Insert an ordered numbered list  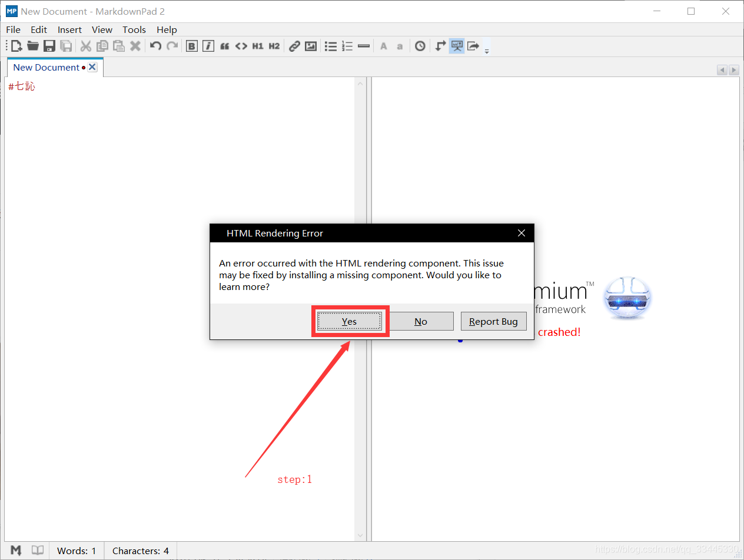click(x=347, y=46)
